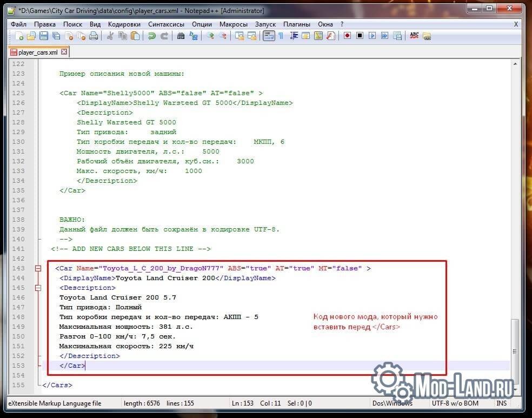Open the Плагины menu
Viewport: 532px width, 418px height.
click(296, 24)
